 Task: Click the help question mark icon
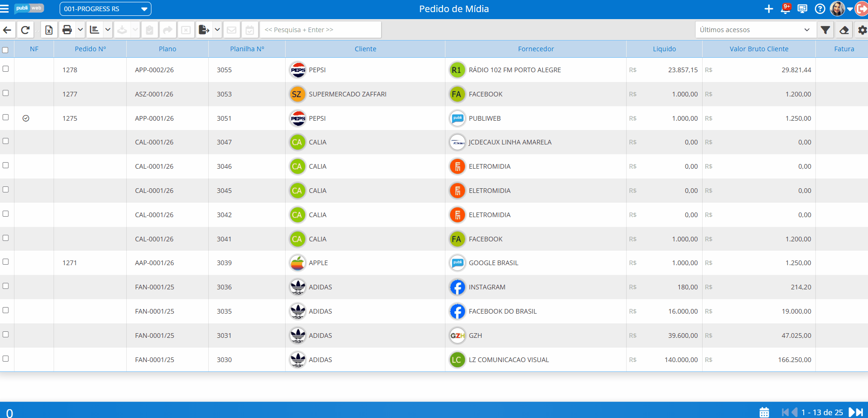[820, 9]
